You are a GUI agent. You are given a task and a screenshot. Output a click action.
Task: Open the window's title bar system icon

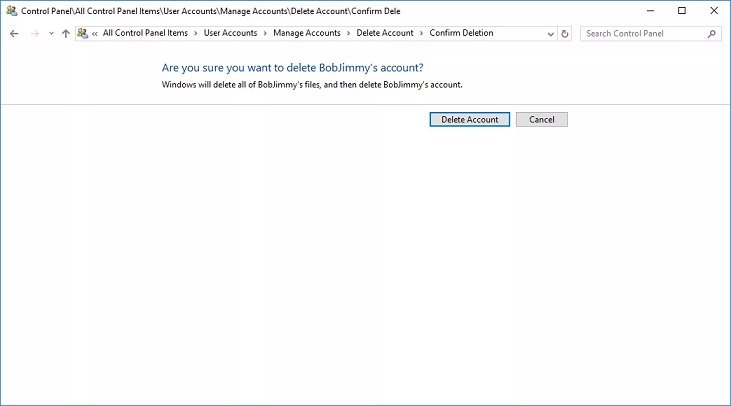[10, 11]
